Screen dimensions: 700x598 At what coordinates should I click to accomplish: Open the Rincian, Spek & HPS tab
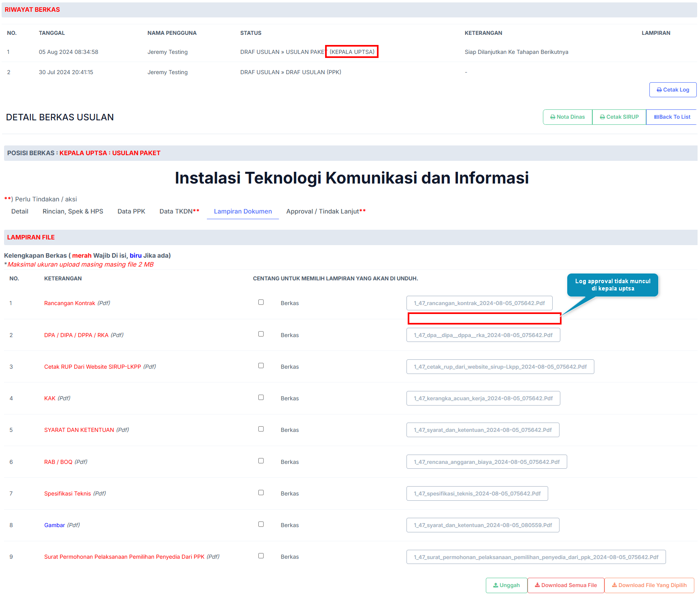[x=73, y=211]
